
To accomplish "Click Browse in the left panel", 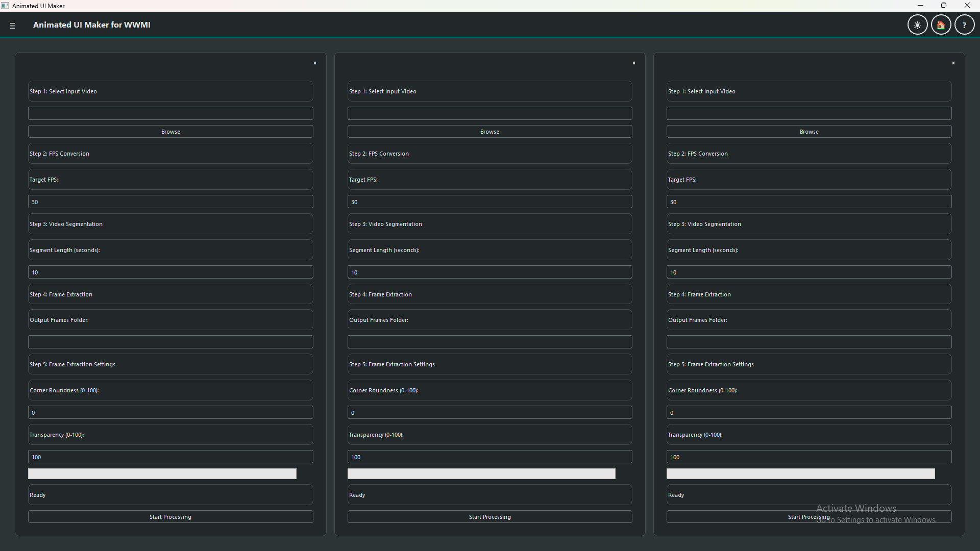I will coord(170,131).
